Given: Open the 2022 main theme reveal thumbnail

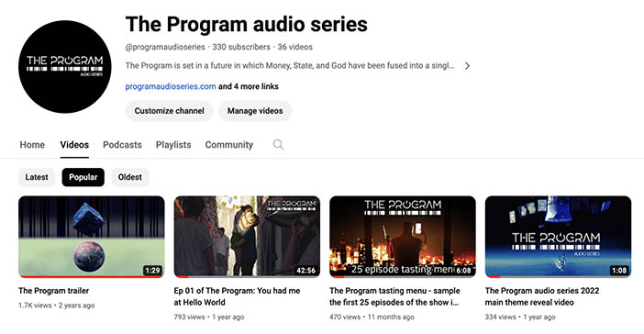Looking at the screenshot, I should pos(558,237).
